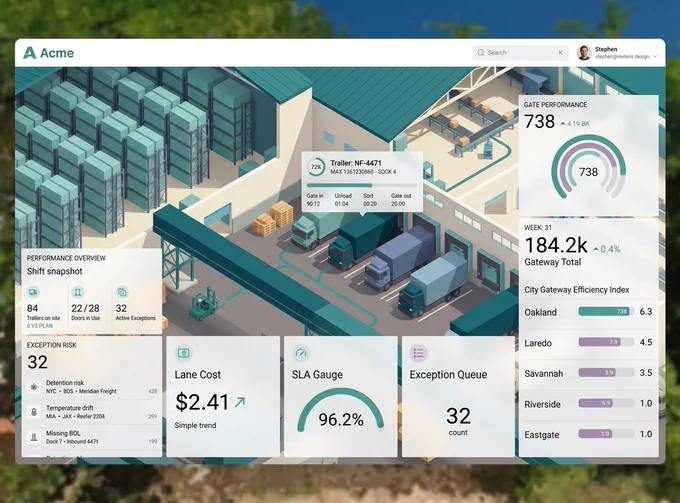The image size is (680, 503).
Task: Click the Oakland city label
Action: click(540, 312)
